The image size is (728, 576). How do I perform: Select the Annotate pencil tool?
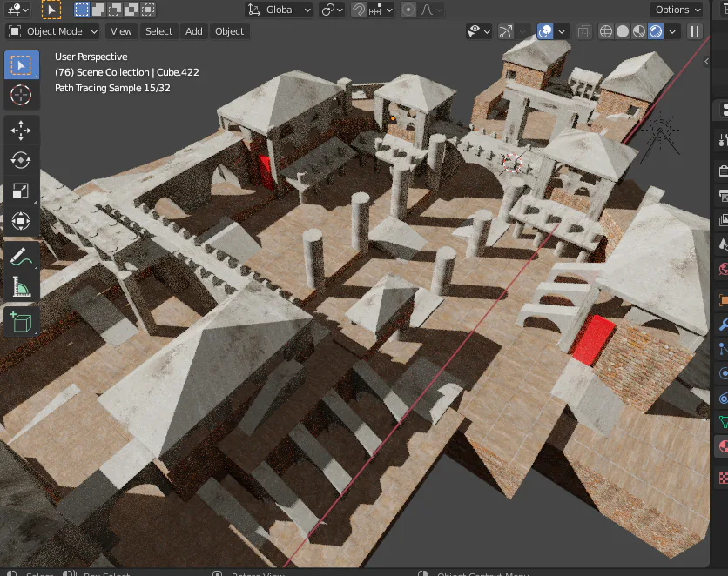[x=21, y=256]
